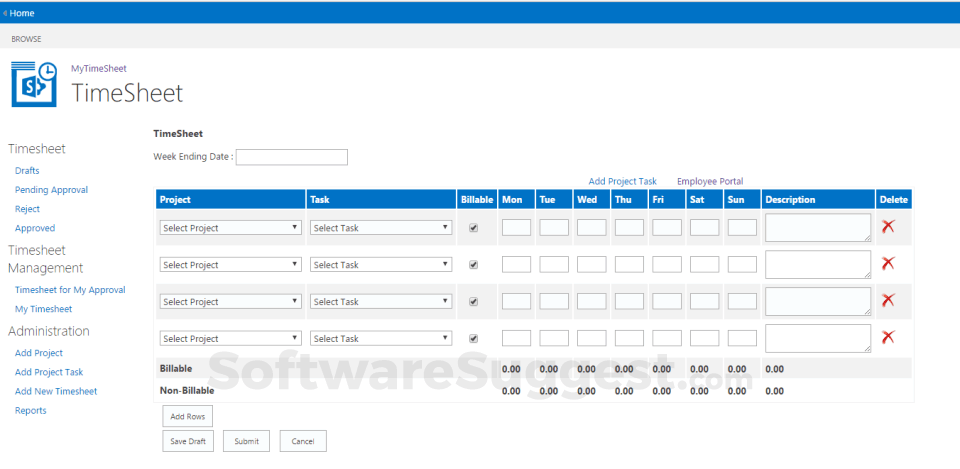Delete the second timesheet row with red X
The width and height of the screenshot is (960, 469).
(888, 263)
